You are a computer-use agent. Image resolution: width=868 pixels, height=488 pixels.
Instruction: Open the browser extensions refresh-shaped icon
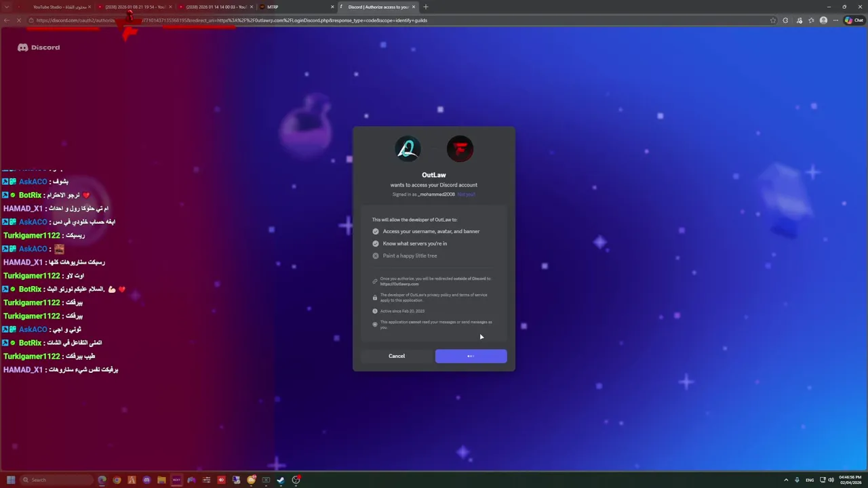tap(785, 20)
